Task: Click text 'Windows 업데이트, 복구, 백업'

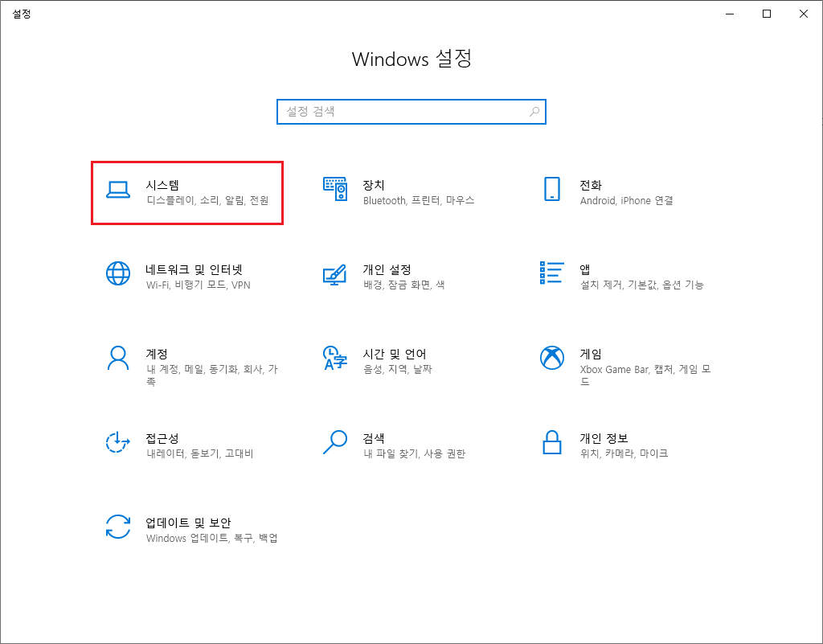Action: pyautogui.click(x=211, y=539)
